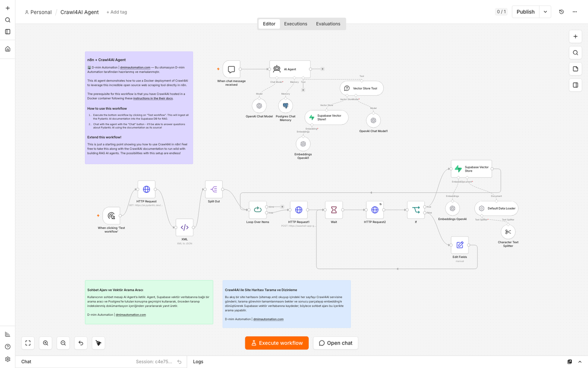Click the plus icon in left sidebar

7,8
